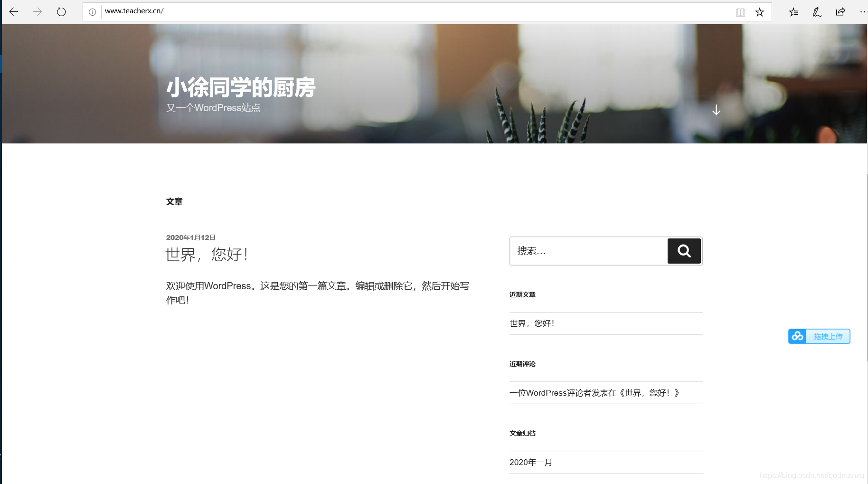Click the Baidu Netdisk cloud icon

click(797, 336)
